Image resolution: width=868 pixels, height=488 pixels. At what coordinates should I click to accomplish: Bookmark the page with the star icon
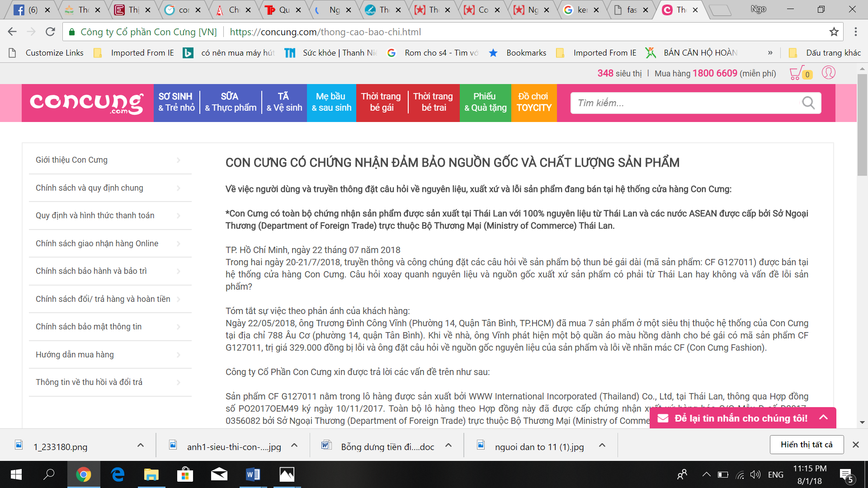click(833, 32)
